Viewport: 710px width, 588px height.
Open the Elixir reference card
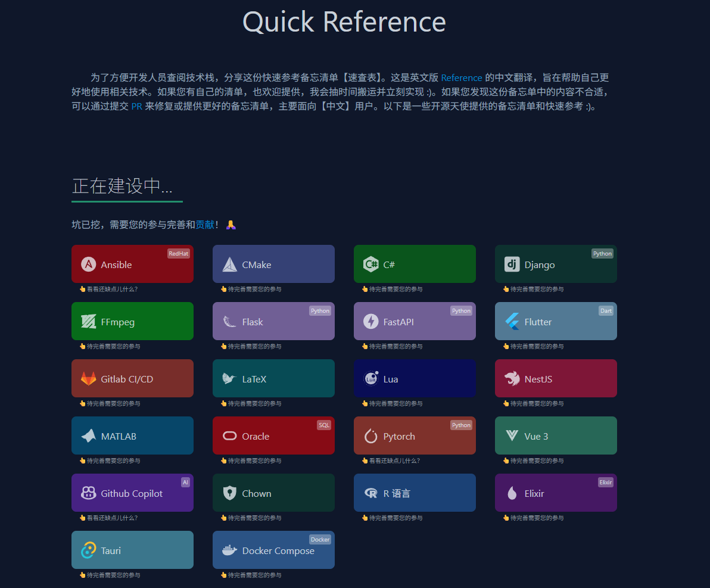click(x=556, y=493)
